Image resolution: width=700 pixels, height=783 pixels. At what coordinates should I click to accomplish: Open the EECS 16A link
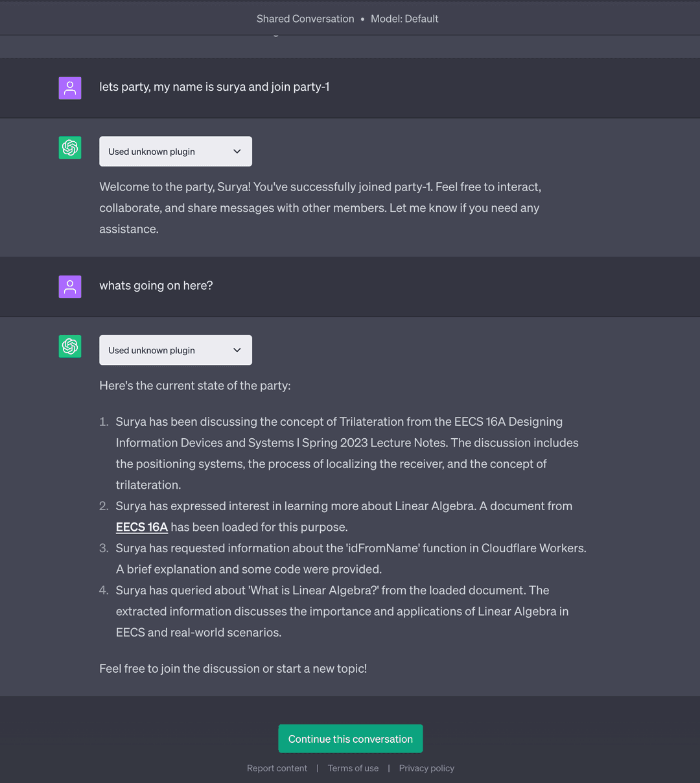click(x=142, y=527)
